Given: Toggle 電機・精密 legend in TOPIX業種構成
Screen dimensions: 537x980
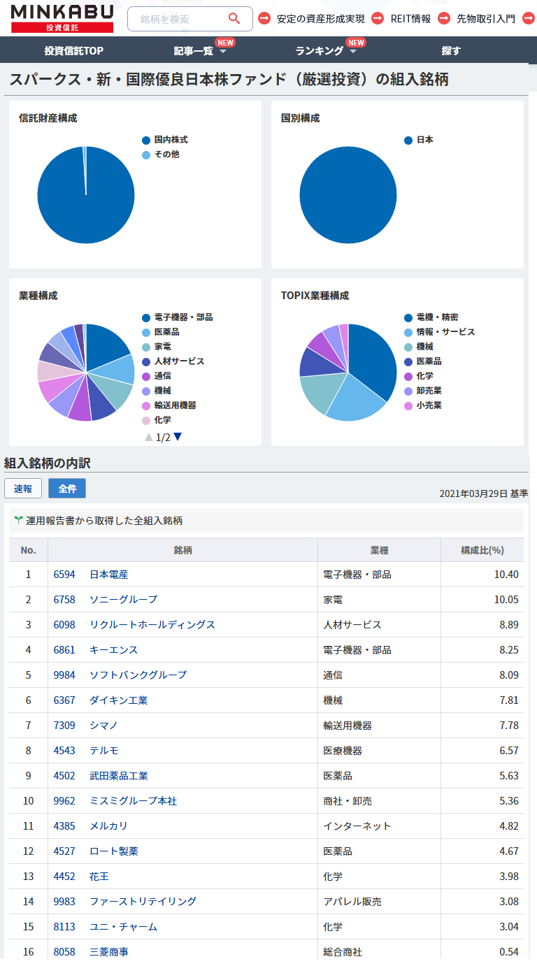Looking at the screenshot, I should tap(431, 317).
